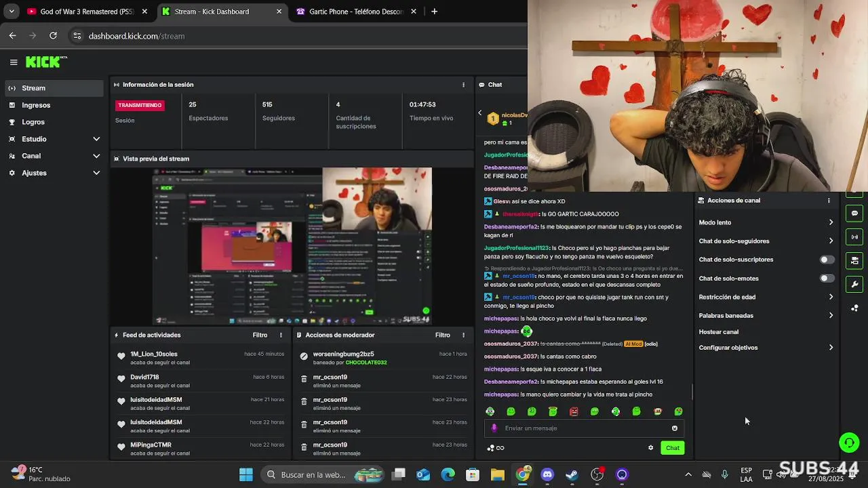
Task: Collapse the chat panel with arrow
Action: [480, 113]
